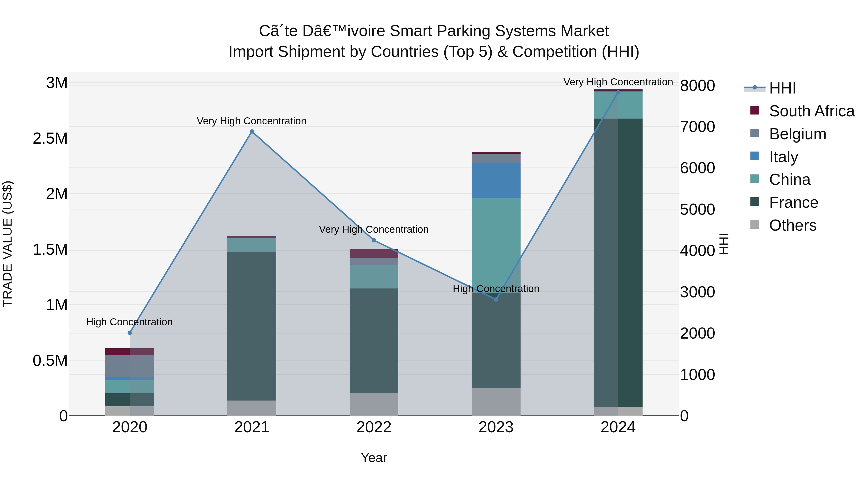Click the '2M' left axis tick
868x488 pixels.
click(57, 194)
